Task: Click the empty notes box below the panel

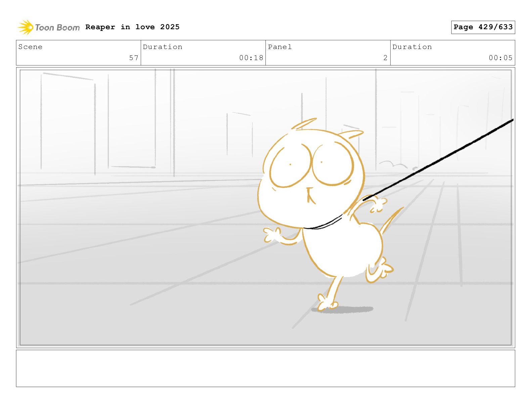Action: click(265, 368)
